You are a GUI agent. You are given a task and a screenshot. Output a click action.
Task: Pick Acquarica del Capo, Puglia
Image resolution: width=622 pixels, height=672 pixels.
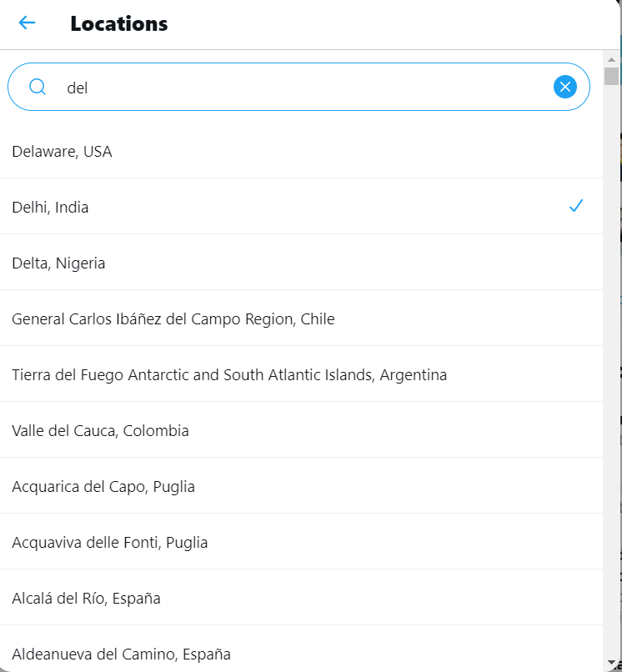pyautogui.click(x=301, y=486)
